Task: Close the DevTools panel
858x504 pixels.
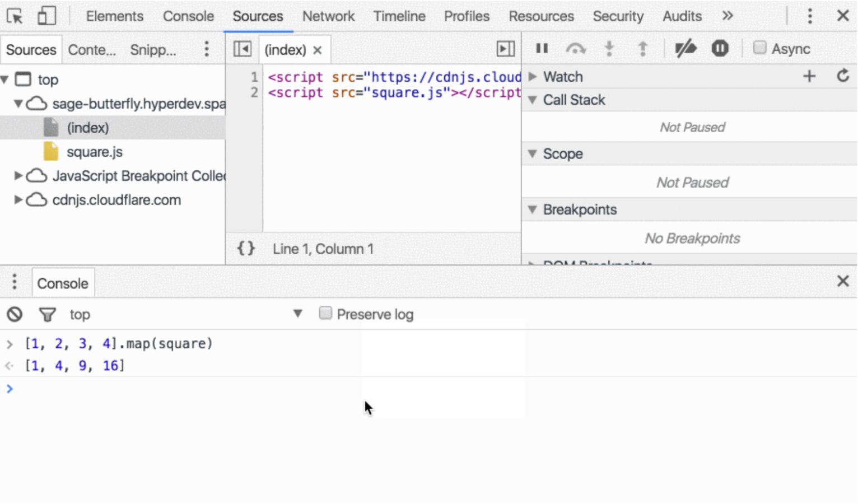Action: [843, 16]
